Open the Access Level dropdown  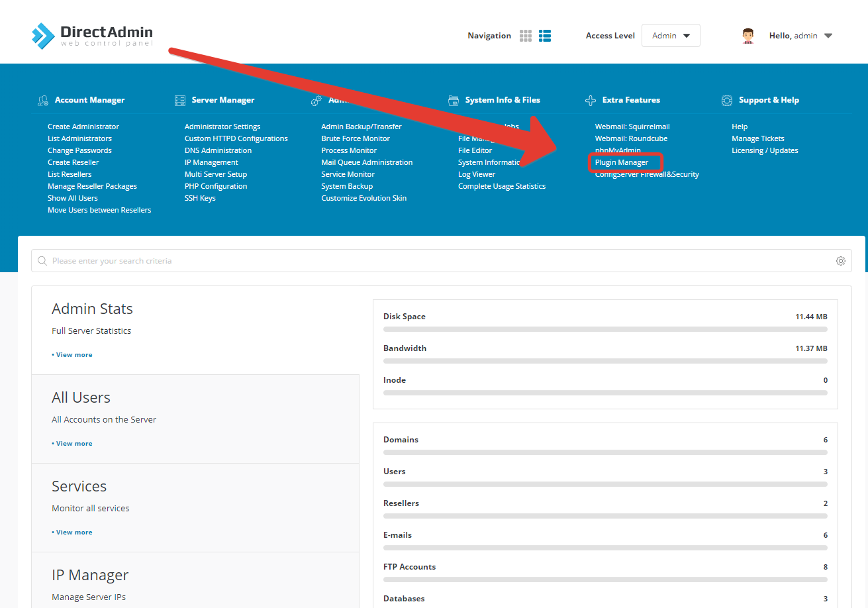pyautogui.click(x=670, y=35)
